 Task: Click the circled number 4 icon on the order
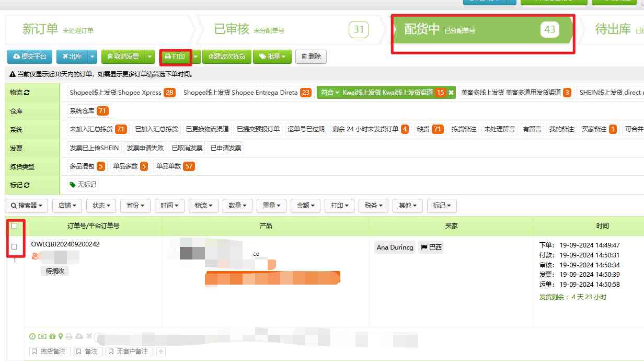pyautogui.click(x=32, y=336)
